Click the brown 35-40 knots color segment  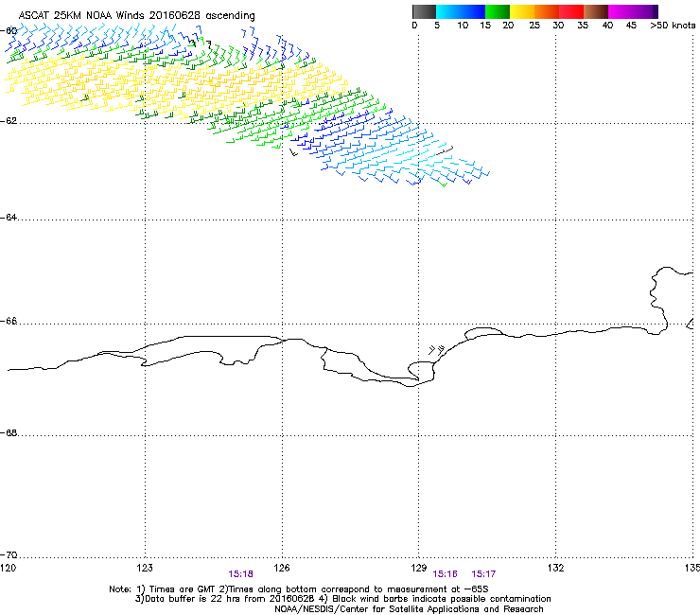coord(596,11)
